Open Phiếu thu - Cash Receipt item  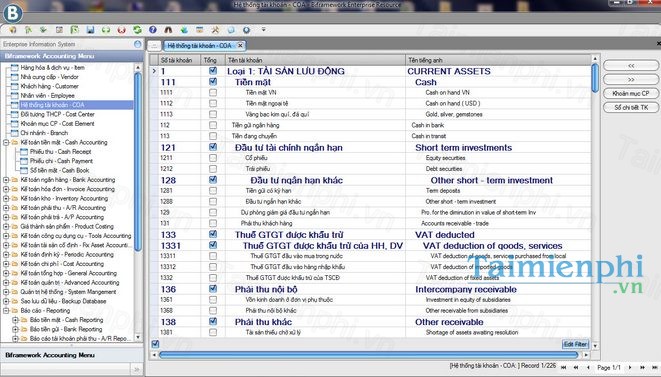[60, 152]
